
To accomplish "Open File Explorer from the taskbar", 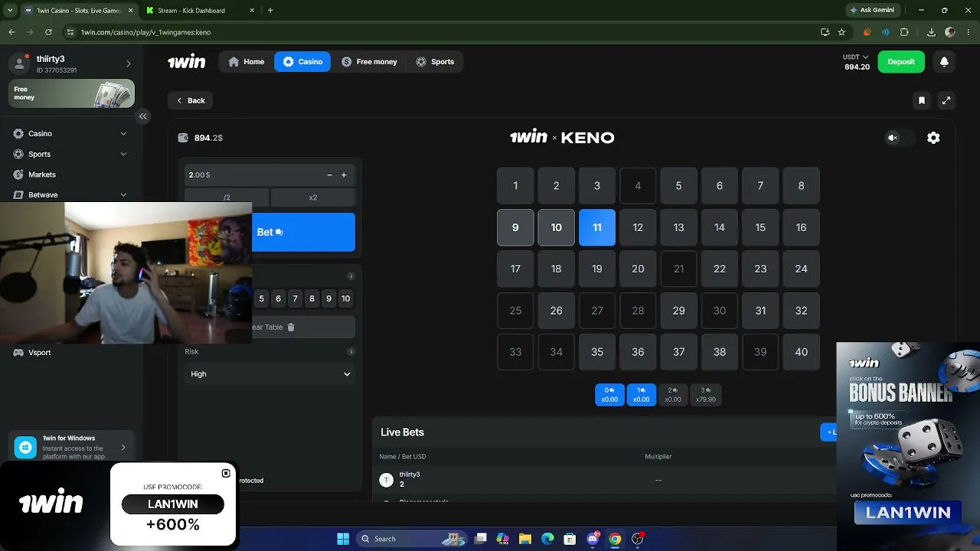I will (x=525, y=539).
